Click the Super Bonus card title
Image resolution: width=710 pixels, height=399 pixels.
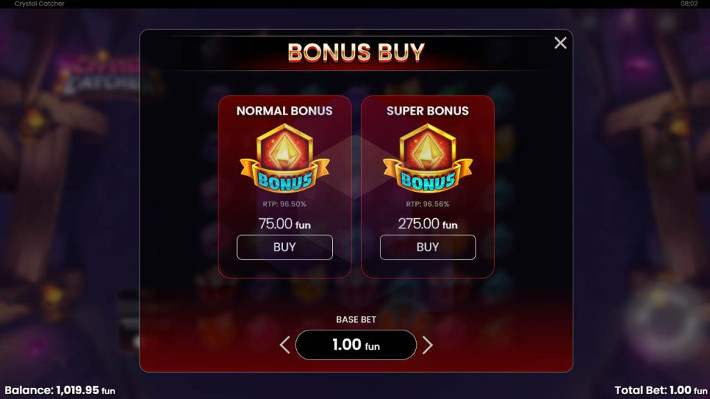coord(427,111)
